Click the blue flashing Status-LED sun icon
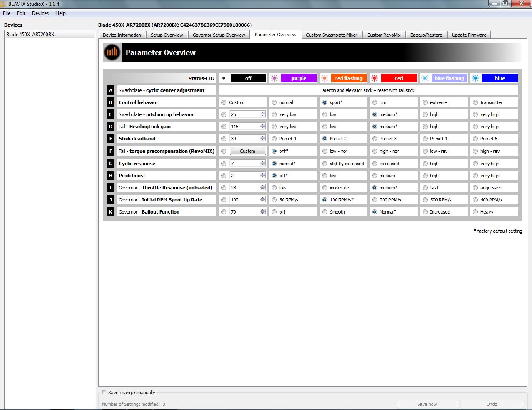532x410 pixels. 425,78
